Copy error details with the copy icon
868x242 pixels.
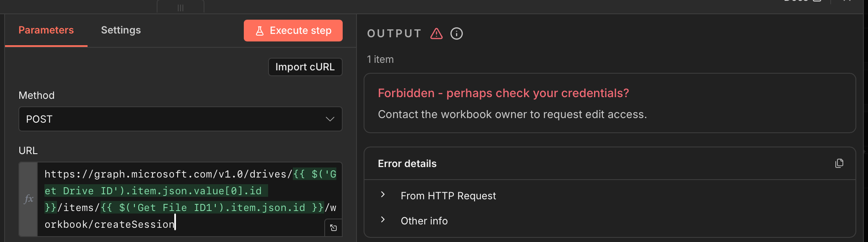(x=839, y=163)
